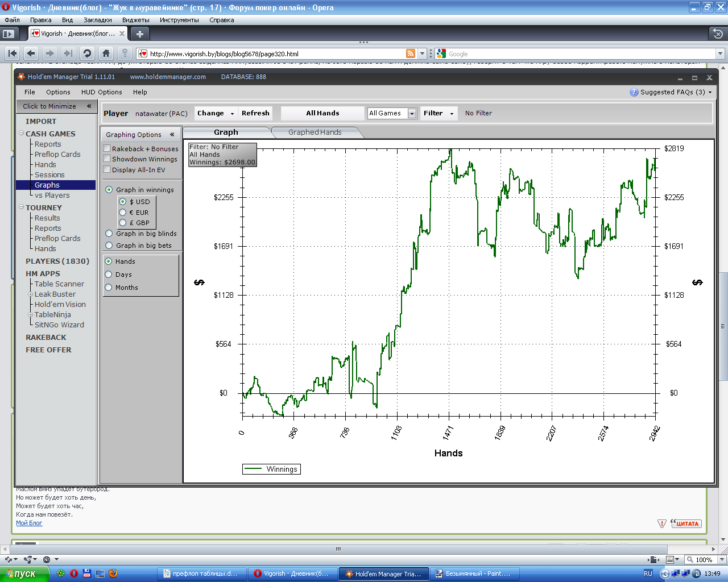Image resolution: width=728 pixels, height=582 pixels.
Task: Click the browser home icon
Action: (x=106, y=53)
